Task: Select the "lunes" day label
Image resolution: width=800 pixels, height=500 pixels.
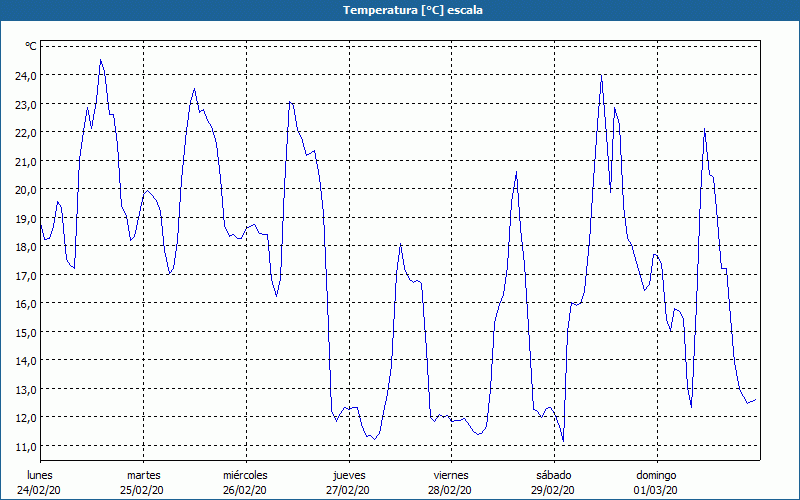Action: tap(40, 475)
